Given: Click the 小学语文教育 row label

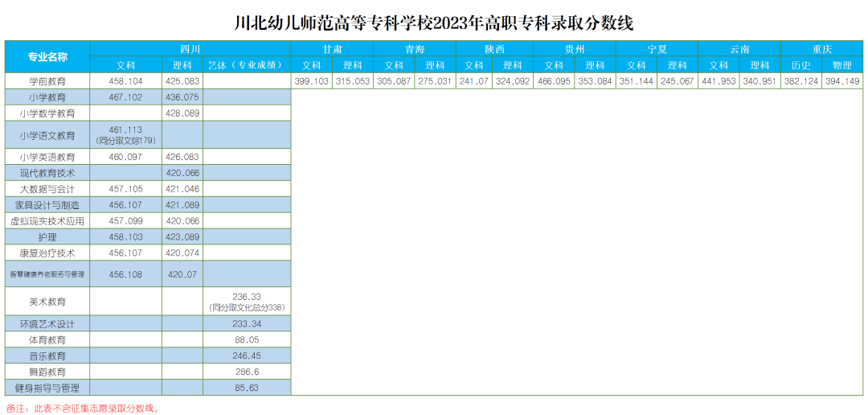Looking at the screenshot, I should pyautogui.click(x=47, y=134).
